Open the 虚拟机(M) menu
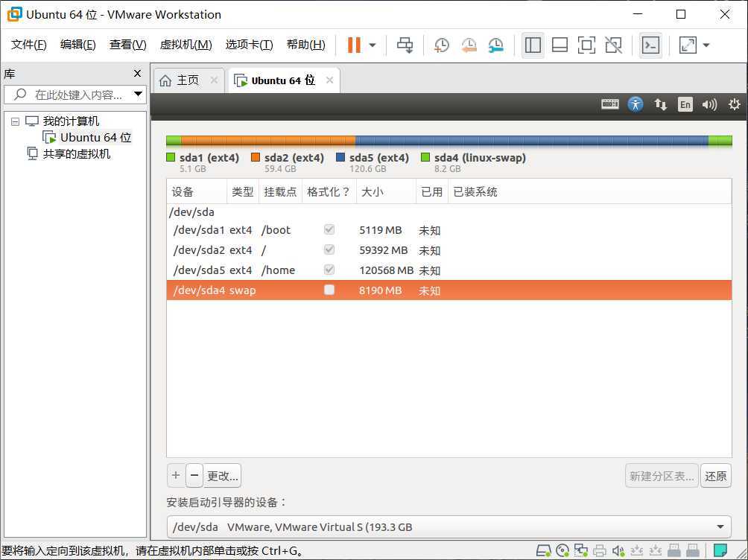 [186, 45]
